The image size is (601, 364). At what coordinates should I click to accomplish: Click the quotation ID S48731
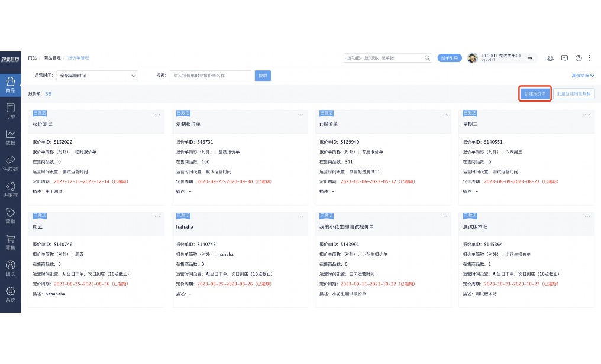[x=205, y=142]
